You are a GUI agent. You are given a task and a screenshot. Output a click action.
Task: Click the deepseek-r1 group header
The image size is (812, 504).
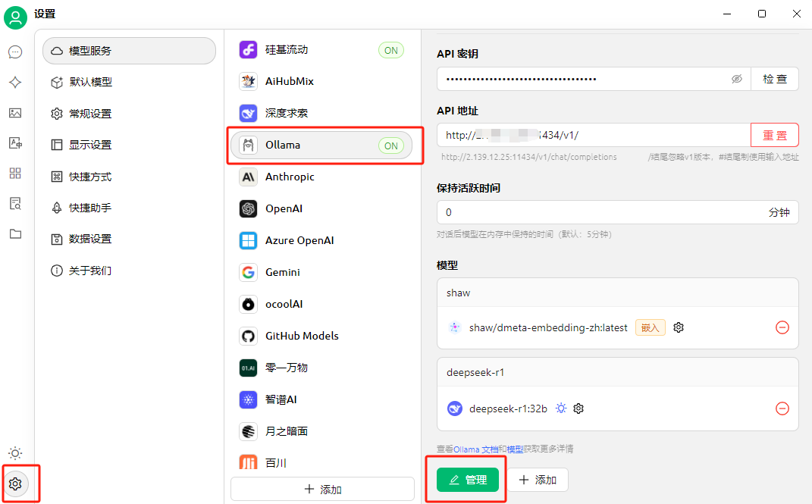[617, 373]
